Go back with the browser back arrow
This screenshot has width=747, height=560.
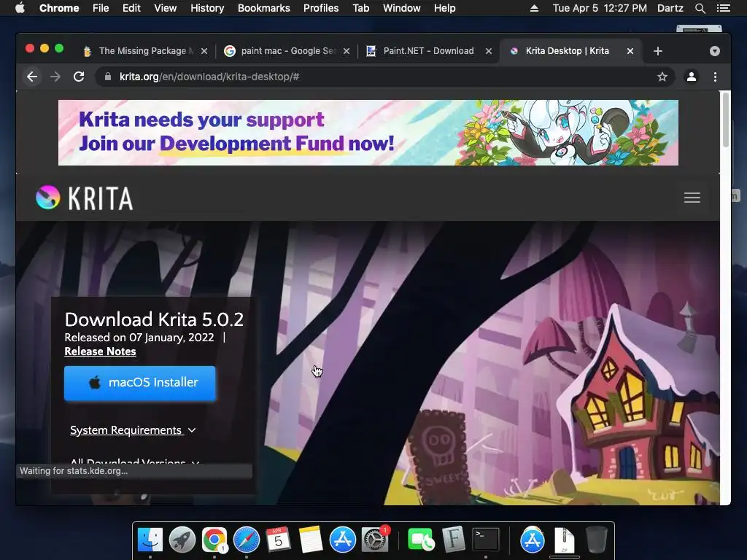pyautogui.click(x=32, y=77)
